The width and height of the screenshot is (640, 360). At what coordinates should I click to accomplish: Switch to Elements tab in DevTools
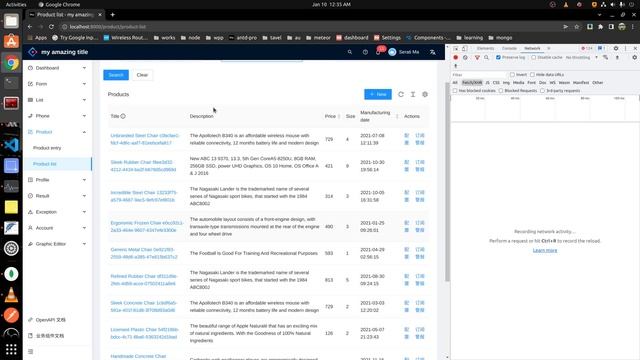point(485,48)
